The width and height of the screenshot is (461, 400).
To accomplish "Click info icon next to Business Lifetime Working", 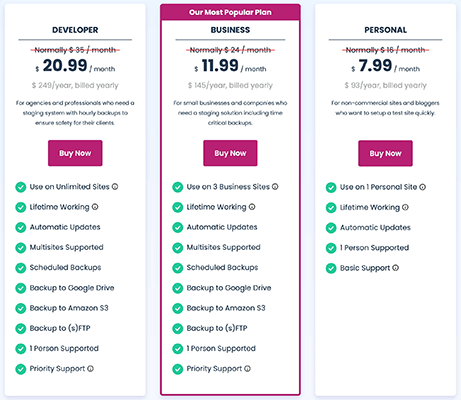I will click(x=252, y=207).
